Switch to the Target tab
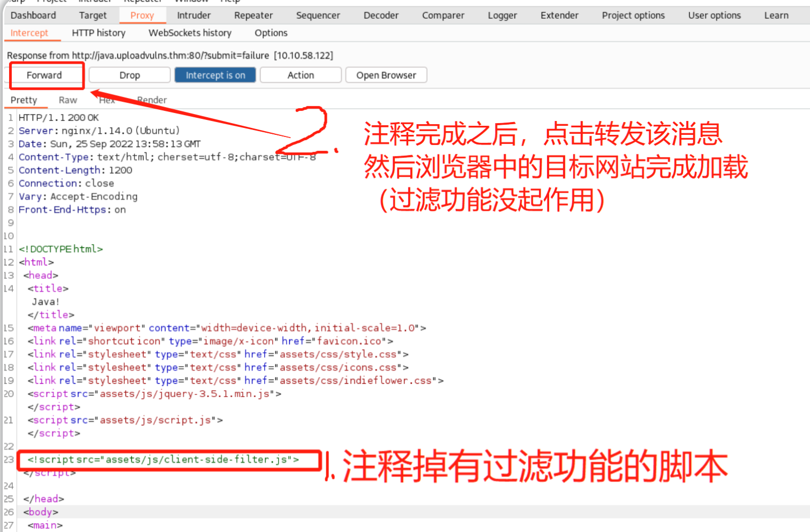Screen dimensions: 810x532 [93, 16]
